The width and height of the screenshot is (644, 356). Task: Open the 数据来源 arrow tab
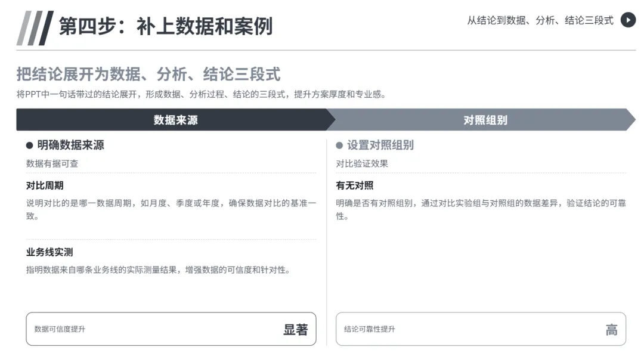click(x=176, y=120)
